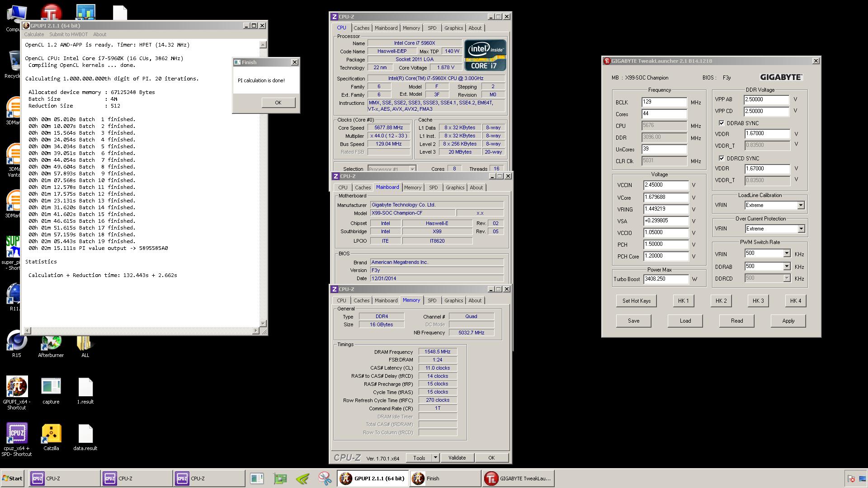
Task: Open the capture desktop icon
Action: (x=51, y=391)
